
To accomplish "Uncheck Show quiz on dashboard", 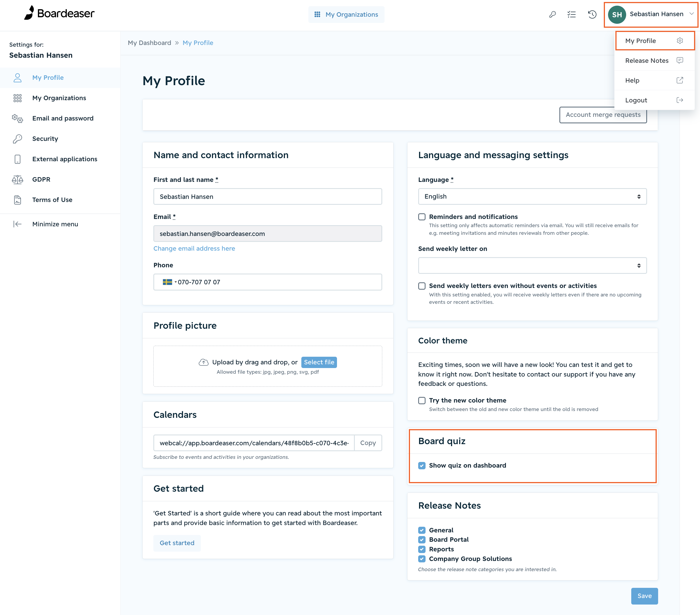I will click(422, 465).
